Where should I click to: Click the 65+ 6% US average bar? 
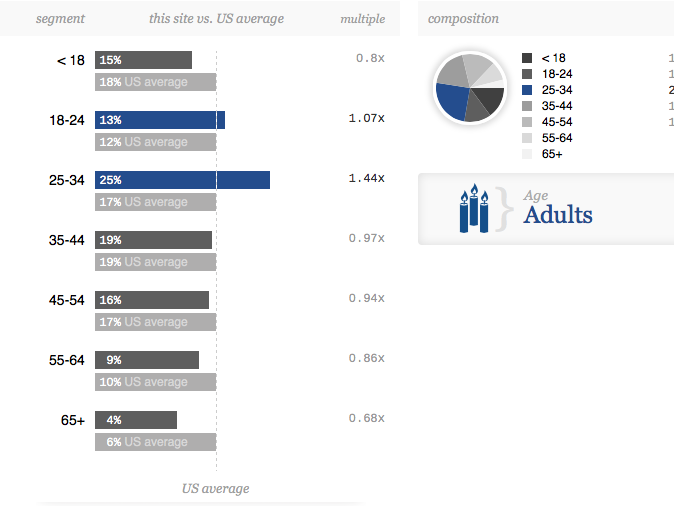[155, 442]
